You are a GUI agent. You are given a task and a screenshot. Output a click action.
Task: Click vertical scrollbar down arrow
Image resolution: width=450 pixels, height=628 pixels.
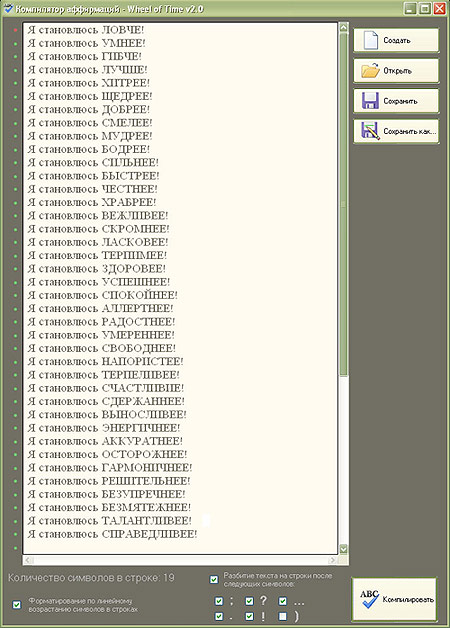pyautogui.click(x=344, y=549)
